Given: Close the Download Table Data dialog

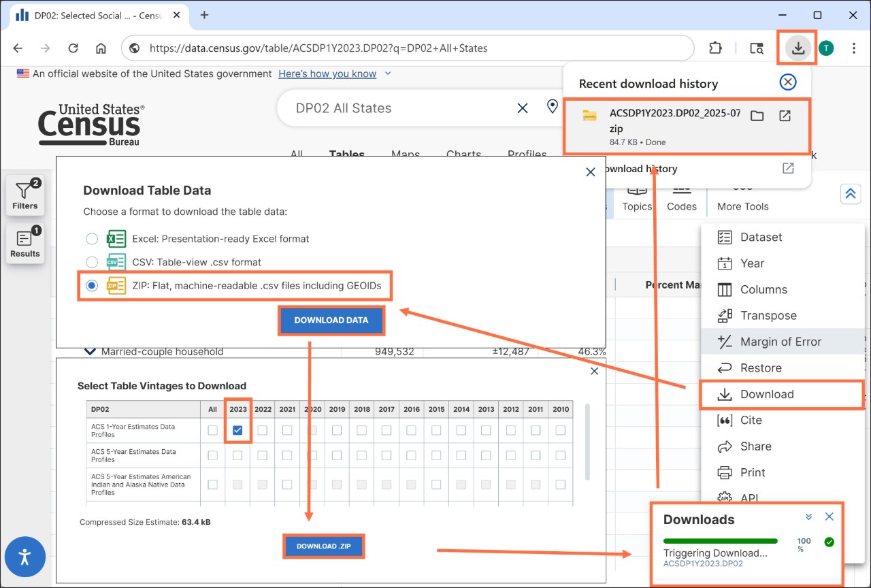Looking at the screenshot, I should click(591, 172).
